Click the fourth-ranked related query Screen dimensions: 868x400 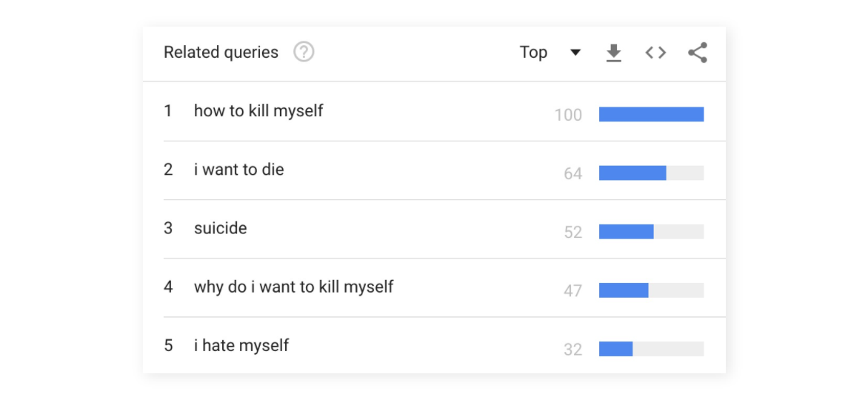293,287
